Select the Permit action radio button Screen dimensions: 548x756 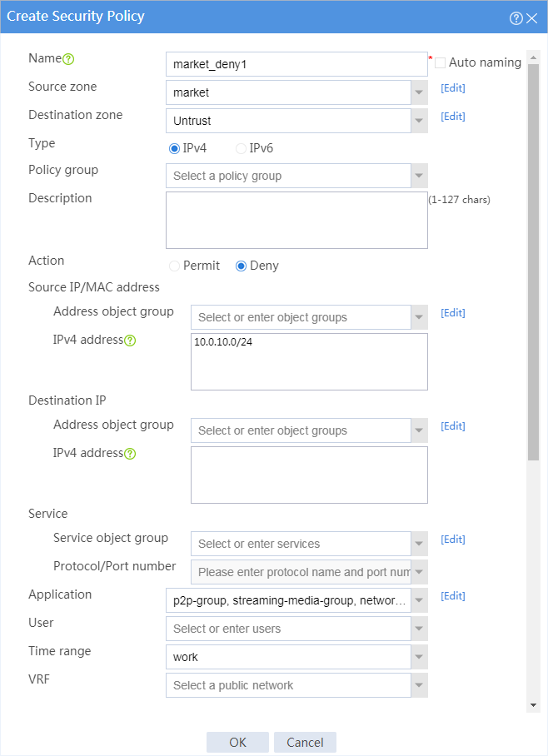[174, 266]
